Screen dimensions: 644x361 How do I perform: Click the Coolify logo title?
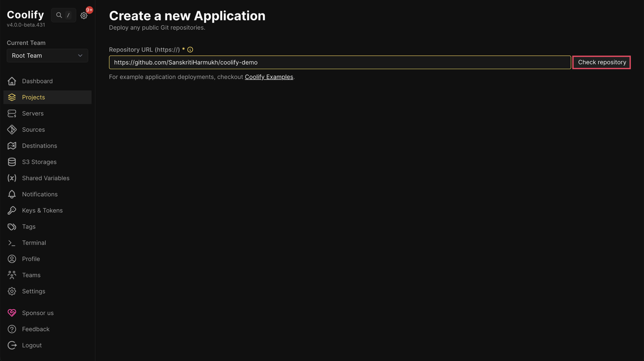point(25,15)
